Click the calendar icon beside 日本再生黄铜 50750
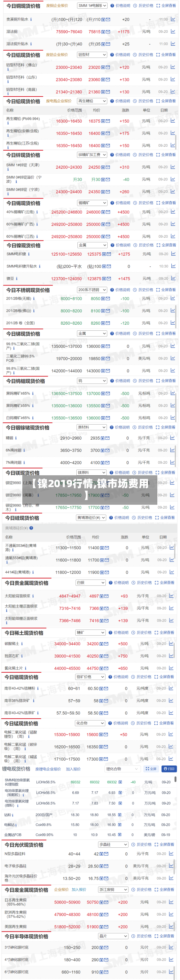 tap(102, 902)
